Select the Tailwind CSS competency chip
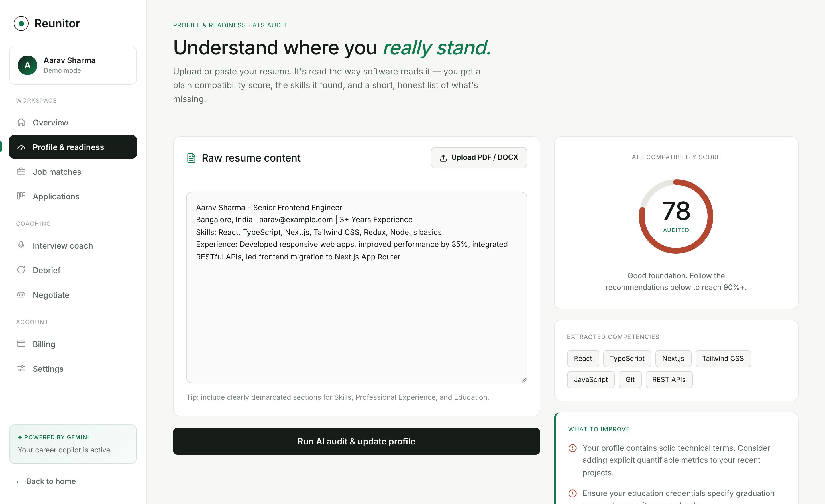825x504 pixels. (x=723, y=359)
